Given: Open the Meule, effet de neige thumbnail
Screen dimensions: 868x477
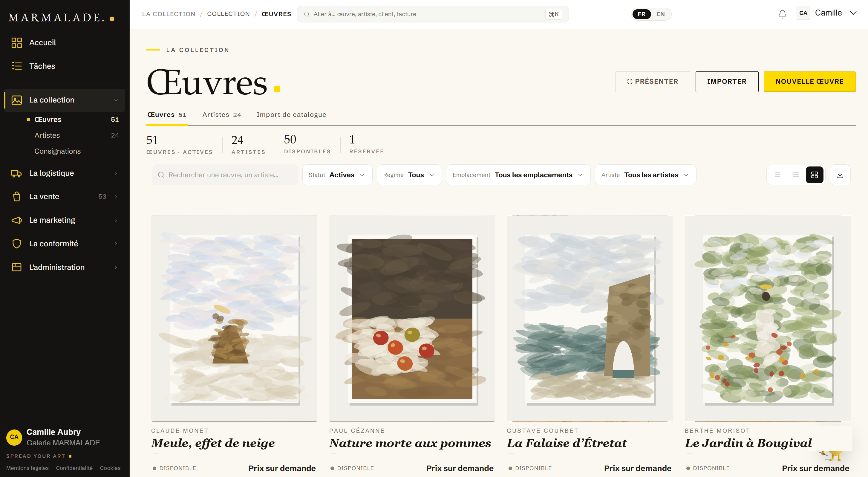Looking at the screenshot, I should point(234,318).
